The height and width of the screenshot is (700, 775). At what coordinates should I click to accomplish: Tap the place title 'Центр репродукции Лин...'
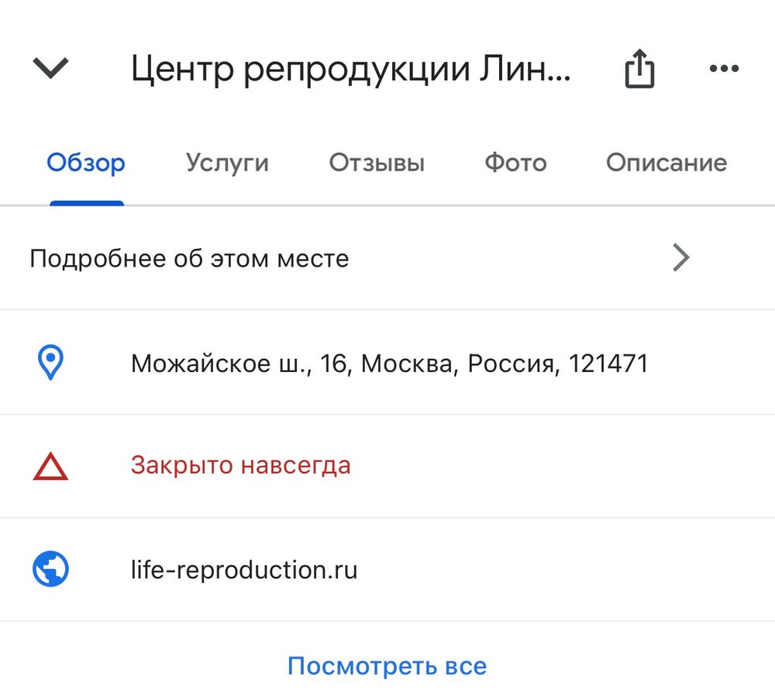click(x=353, y=67)
